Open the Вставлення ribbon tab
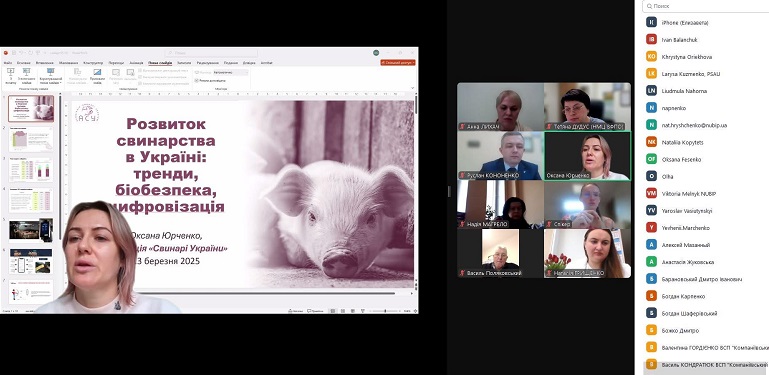The image size is (769, 375). tap(45, 63)
